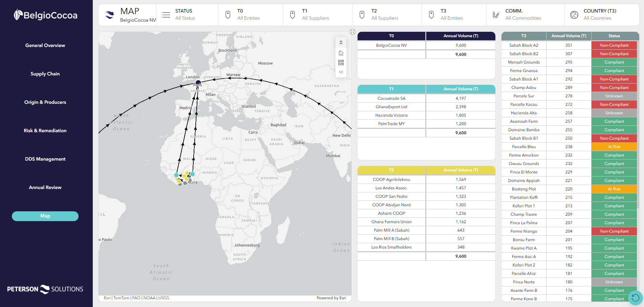The image size is (644, 307).
Task: Click the Esri attribution link
Action: click(107, 298)
